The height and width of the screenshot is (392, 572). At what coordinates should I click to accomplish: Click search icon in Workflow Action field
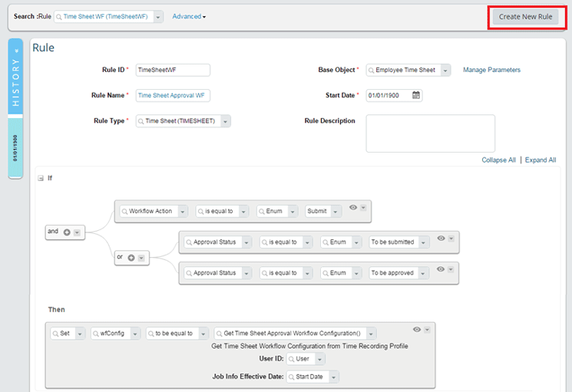pyautogui.click(x=124, y=211)
